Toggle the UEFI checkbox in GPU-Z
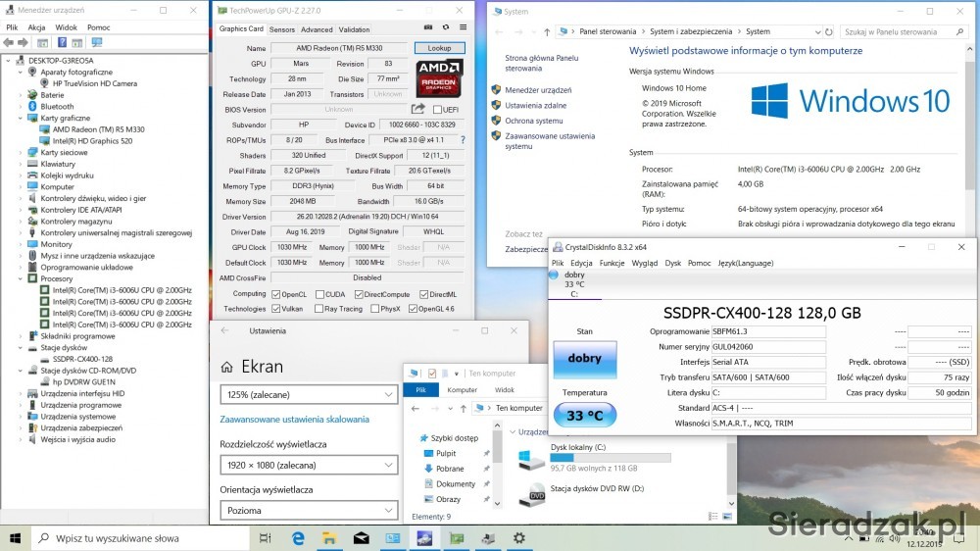 click(x=437, y=110)
